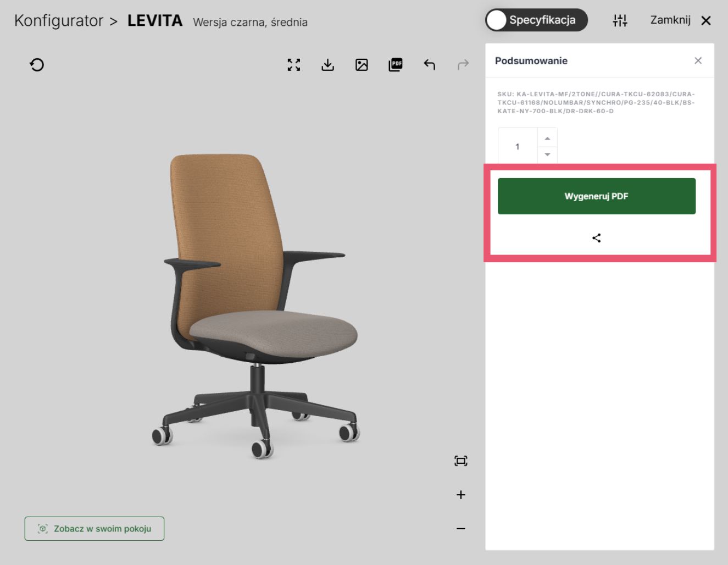Undo the last configuration change
Image resolution: width=728 pixels, height=565 pixels.
click(x=430, y=65)
